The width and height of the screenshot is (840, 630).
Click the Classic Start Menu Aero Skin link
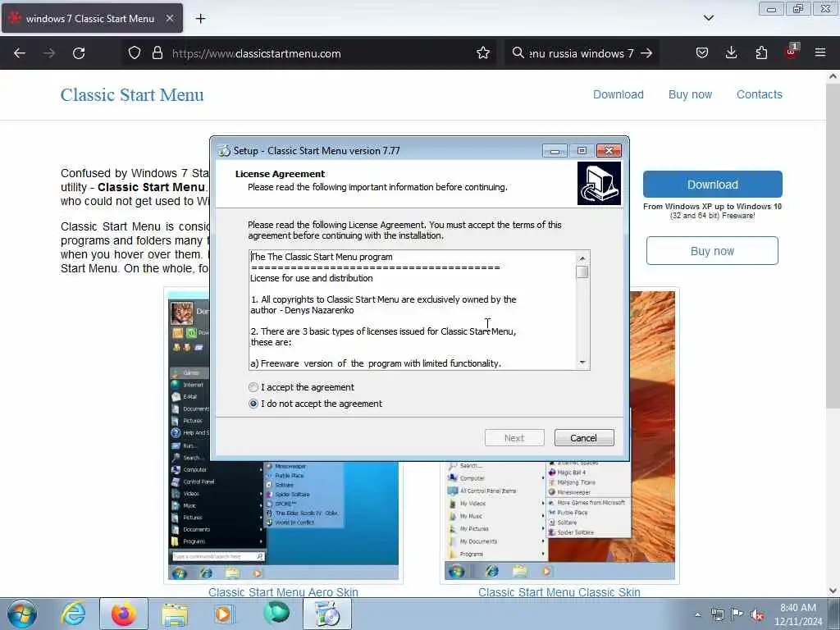pyautogui.click(x=283, y=592)
